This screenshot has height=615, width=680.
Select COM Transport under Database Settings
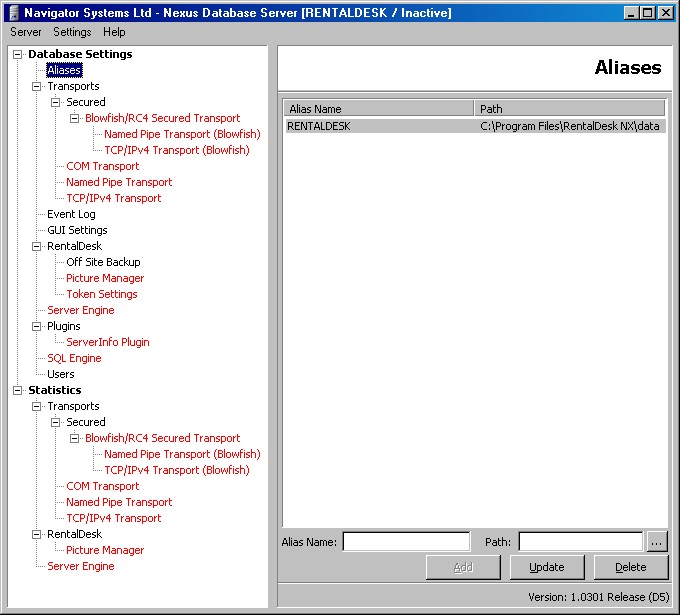pyautogui.click(x=103, y=167)
